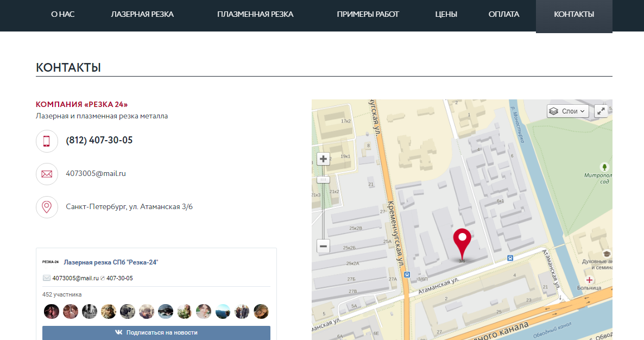
Task: Click the РЕЗКА-24 logo in VK widget
Action: (50, 262)
